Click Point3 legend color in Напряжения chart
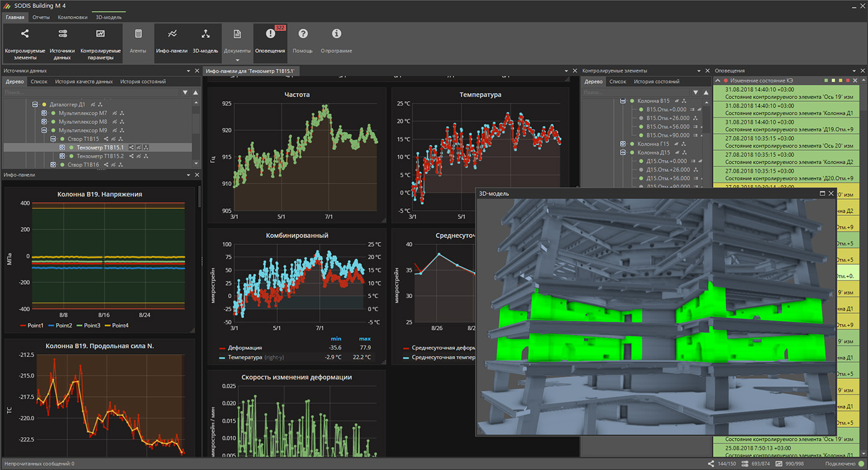The width and height of the screenshot is (868, 470). [79, 326]
